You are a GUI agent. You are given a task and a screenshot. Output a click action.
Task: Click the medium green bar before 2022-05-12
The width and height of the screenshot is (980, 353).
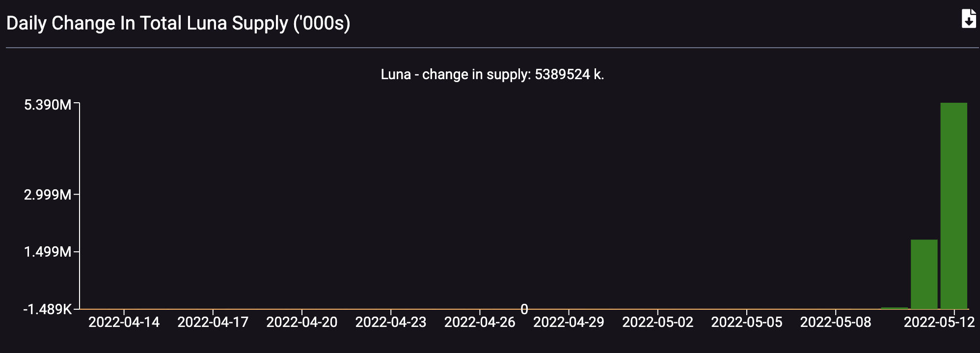(x=924, y=274)
